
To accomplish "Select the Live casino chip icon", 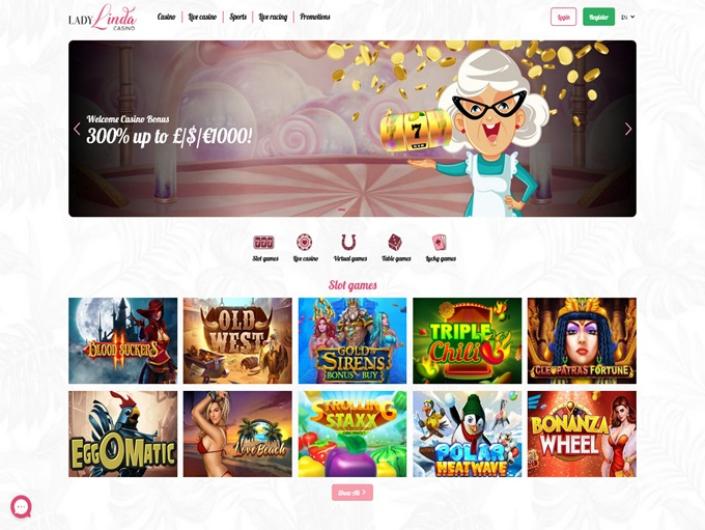I will (305, 242).
